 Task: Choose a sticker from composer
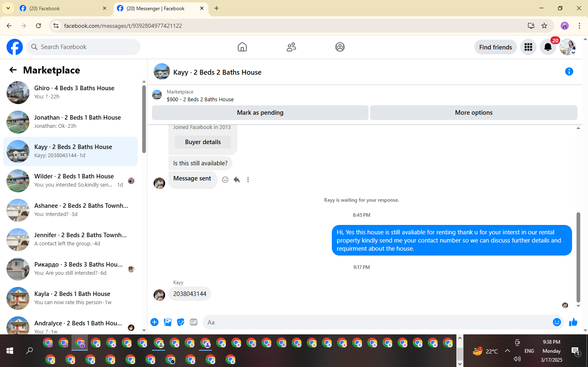tap(181, 322)
